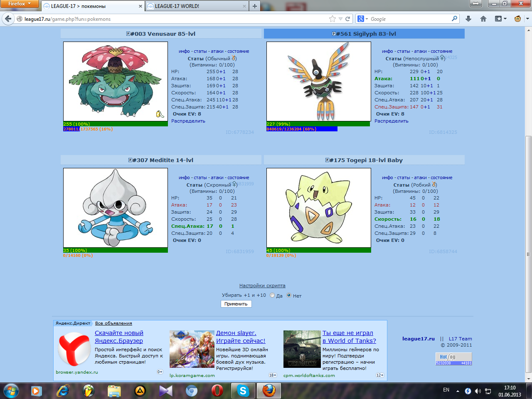This screenshot has width=532, height=399.
Task: Click the held item icon on Venusaur's picture
Action: (160, 114)
